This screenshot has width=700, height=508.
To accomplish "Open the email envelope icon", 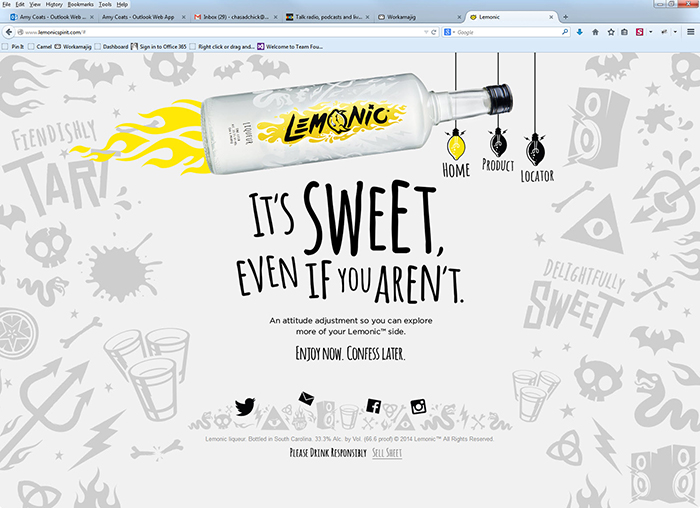I will click(x=306, y=398).
